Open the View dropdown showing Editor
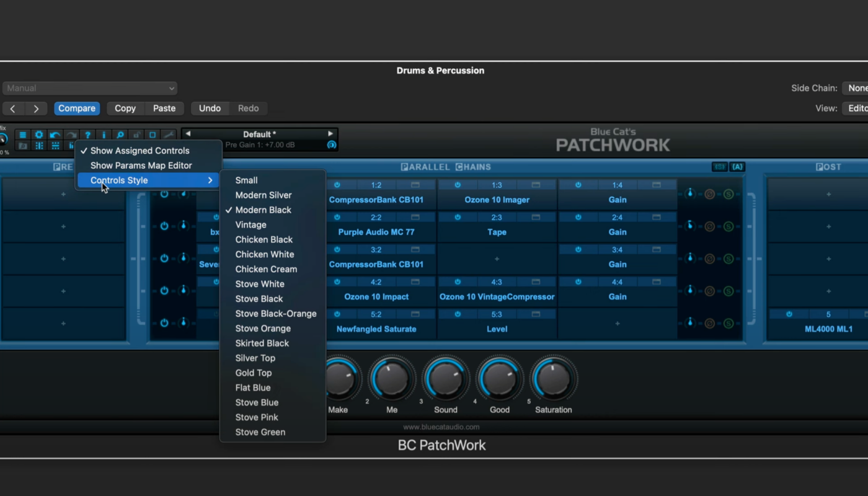868x496 pixels. (x=855, y=108)
